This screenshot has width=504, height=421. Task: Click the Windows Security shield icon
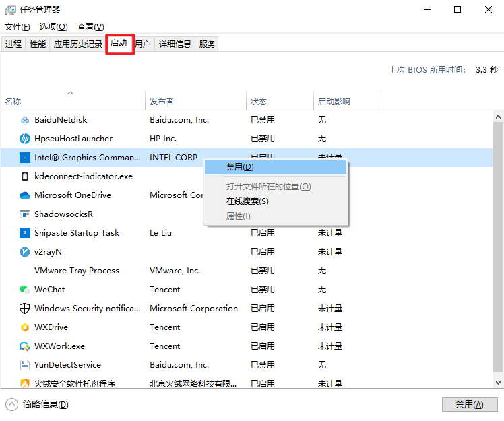click(x=25, y=309)
